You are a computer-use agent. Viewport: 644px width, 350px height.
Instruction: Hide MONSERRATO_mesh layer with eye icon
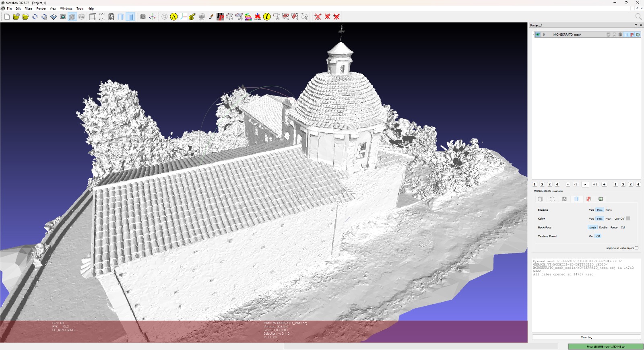[538, 35]
